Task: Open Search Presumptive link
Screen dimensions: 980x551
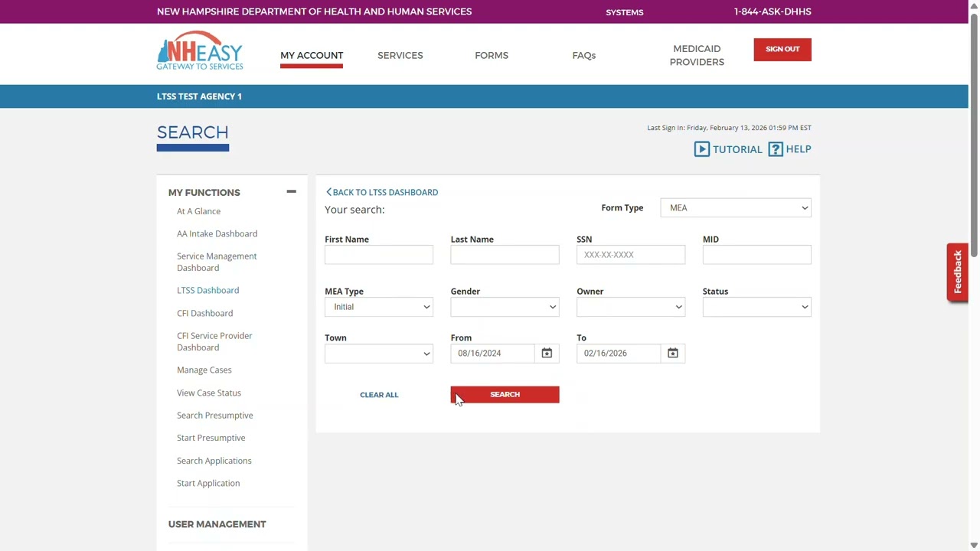Action: (214, 415)
